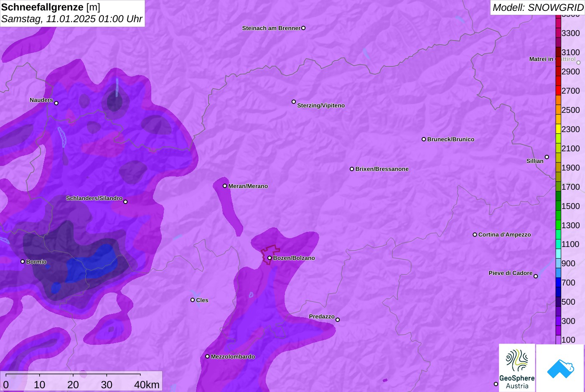Click the Cortina d'Ampezzo text label

point(505,234)
